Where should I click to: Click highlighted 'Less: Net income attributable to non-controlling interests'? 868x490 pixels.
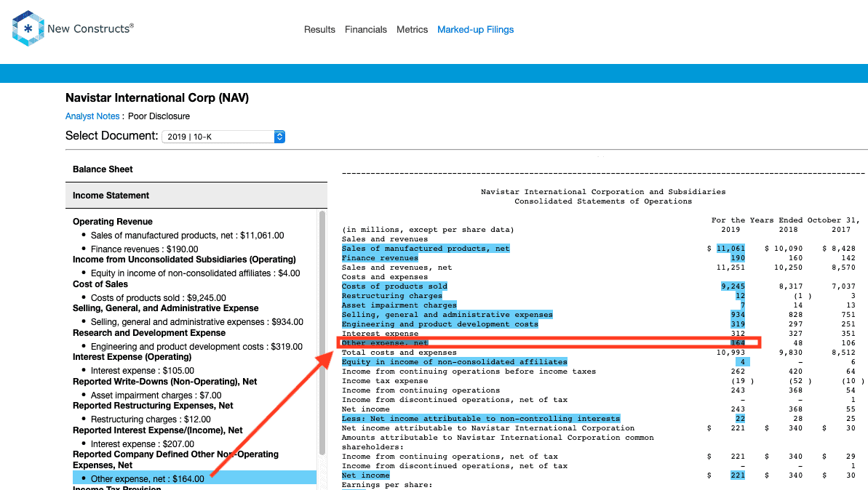(x=480, y=419)
